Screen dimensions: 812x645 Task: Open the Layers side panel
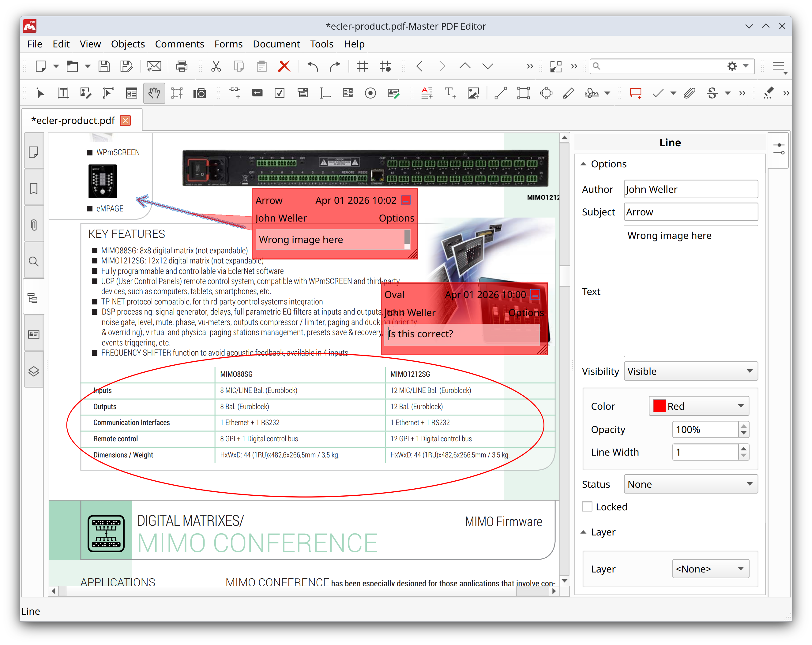point(34,371)
